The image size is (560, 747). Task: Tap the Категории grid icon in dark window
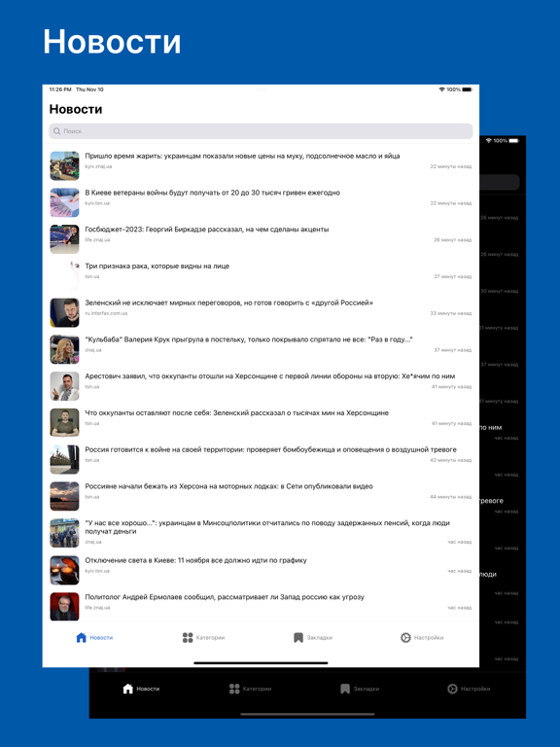234,689
